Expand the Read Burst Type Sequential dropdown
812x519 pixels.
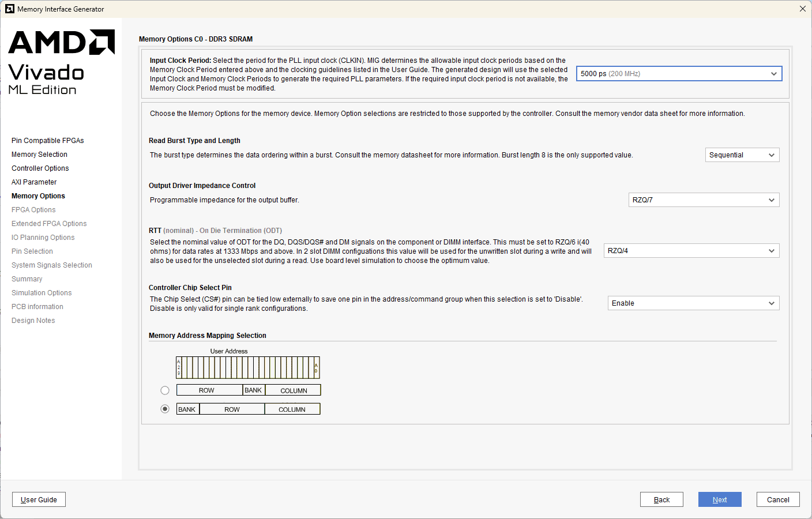742,155
